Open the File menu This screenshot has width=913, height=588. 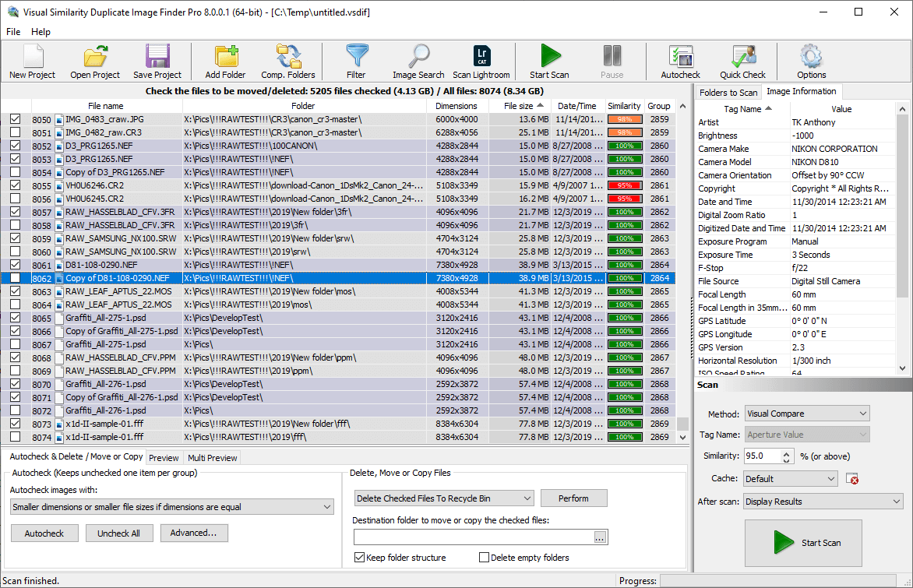pyautogui.click(x=12, y=32)
